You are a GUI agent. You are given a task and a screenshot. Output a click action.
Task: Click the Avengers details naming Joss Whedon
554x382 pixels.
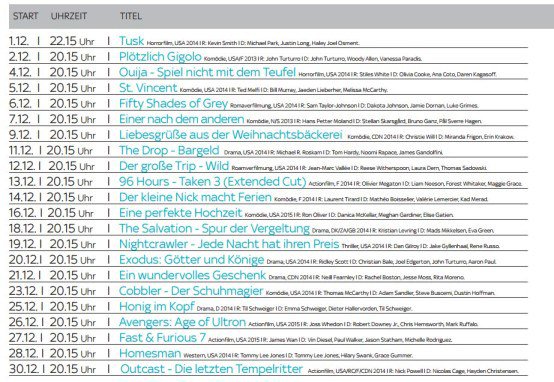pos(363,324)
